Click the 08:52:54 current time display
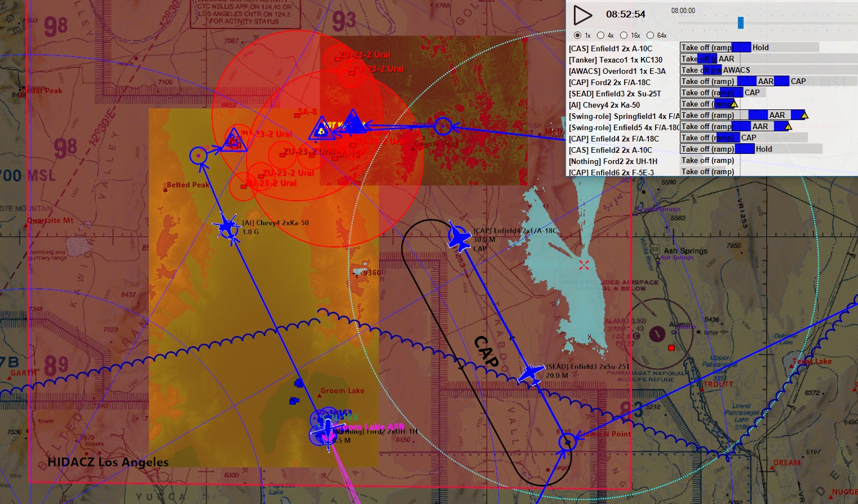 tap(625, 14)
